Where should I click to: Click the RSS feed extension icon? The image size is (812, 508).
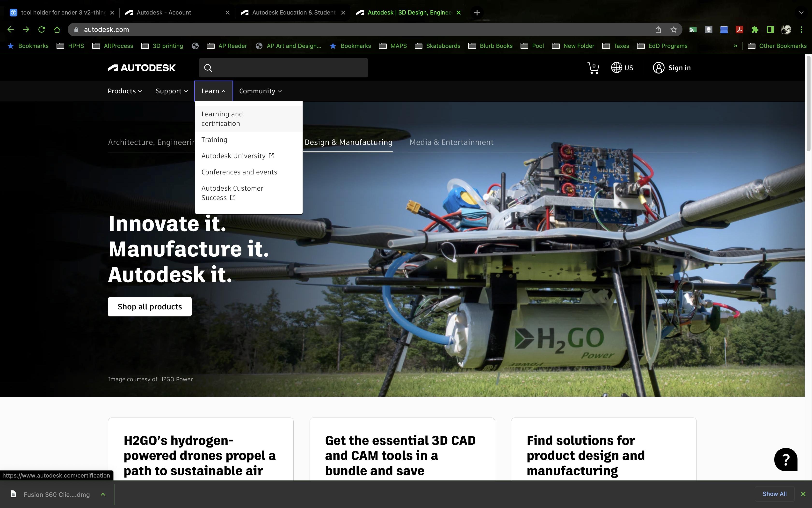(x=693, y=30)
